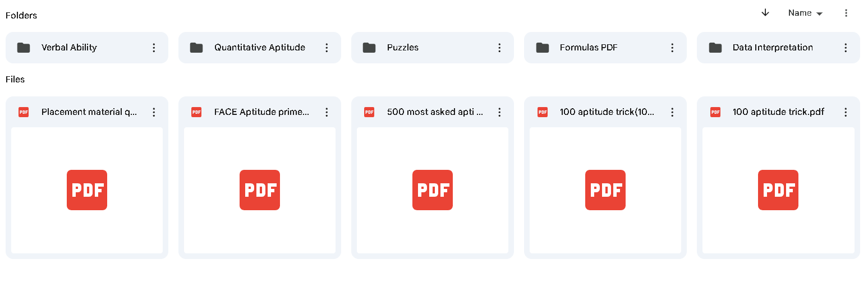
Task: Open more actions for Puzzles folder
Action: [499, 48]
